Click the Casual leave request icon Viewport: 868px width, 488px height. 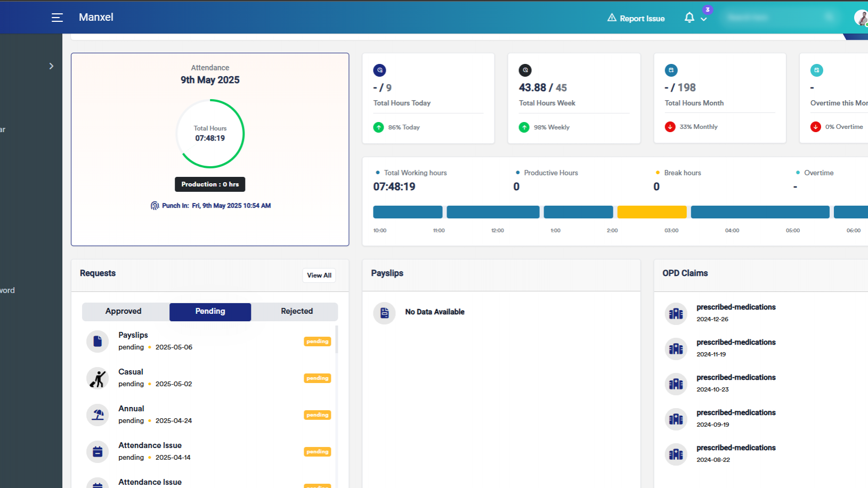tap(98, 378)
